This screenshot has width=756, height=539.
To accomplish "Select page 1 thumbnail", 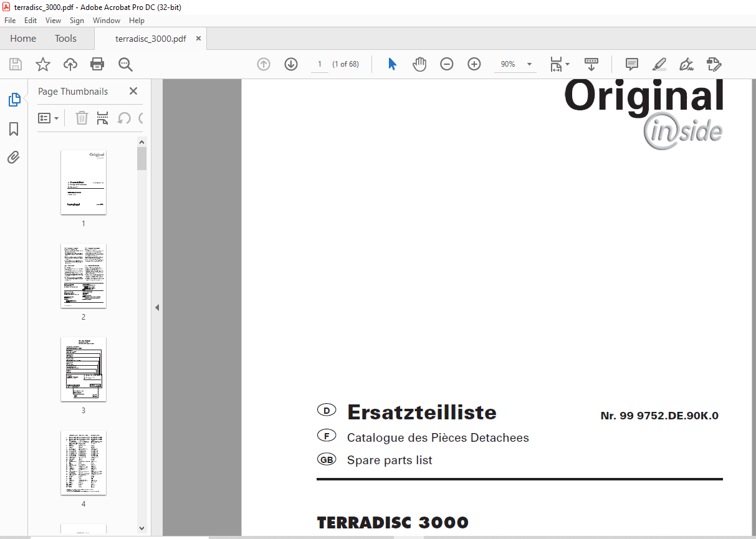I will pyautogui.click(x=84, y=182).
